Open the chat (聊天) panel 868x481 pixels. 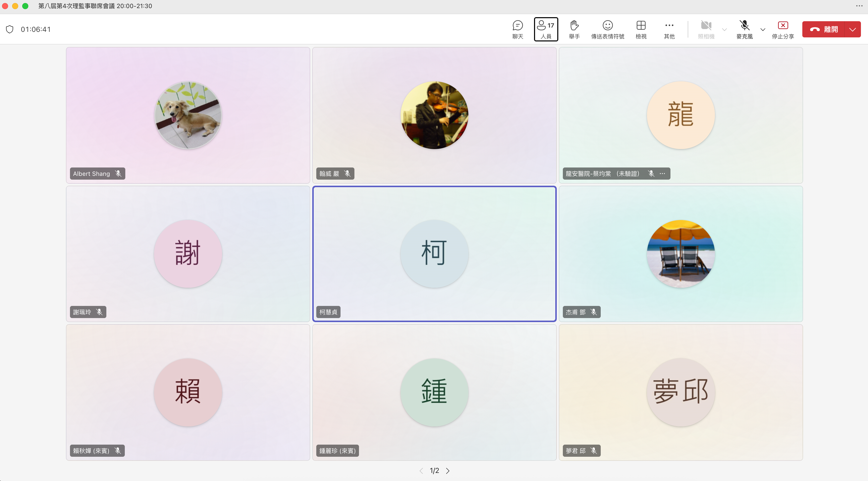[x=518, y=29]
